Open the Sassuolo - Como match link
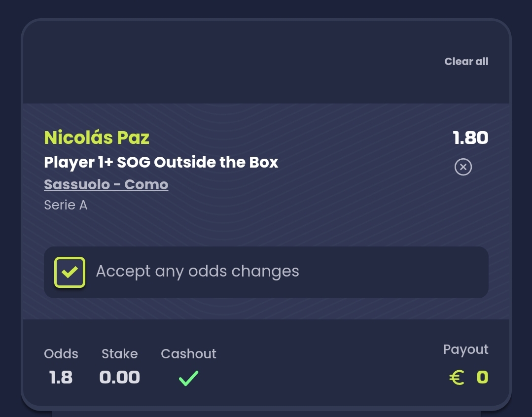The height and width of the screenshot is (417, 532). 106,184
